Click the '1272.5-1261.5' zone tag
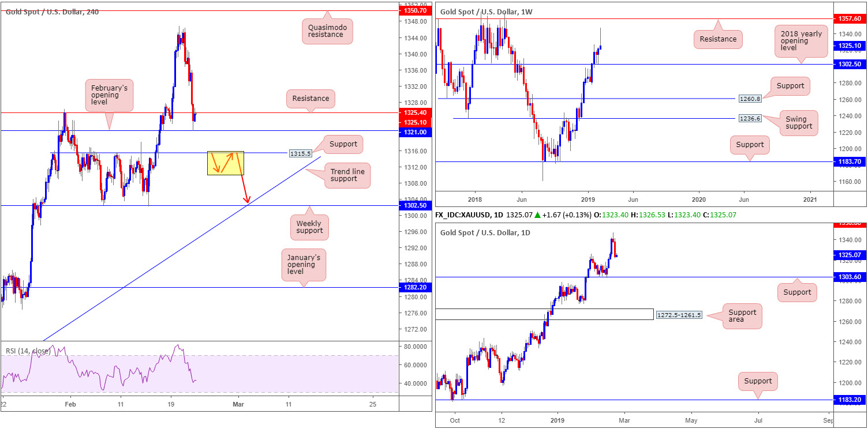868x429 pixels. (679, 315)
